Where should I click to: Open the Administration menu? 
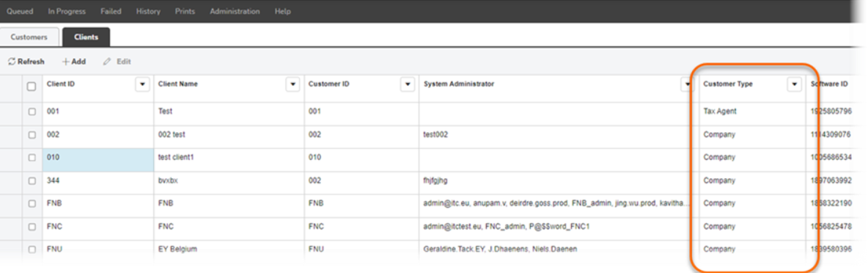pyautogui.click(x=235, y=11)
